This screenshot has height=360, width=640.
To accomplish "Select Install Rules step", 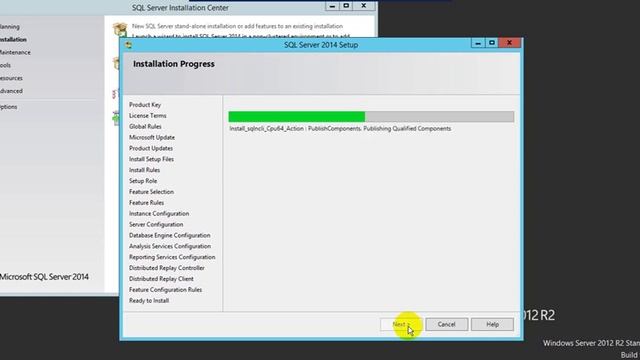I will pos(144,170).
